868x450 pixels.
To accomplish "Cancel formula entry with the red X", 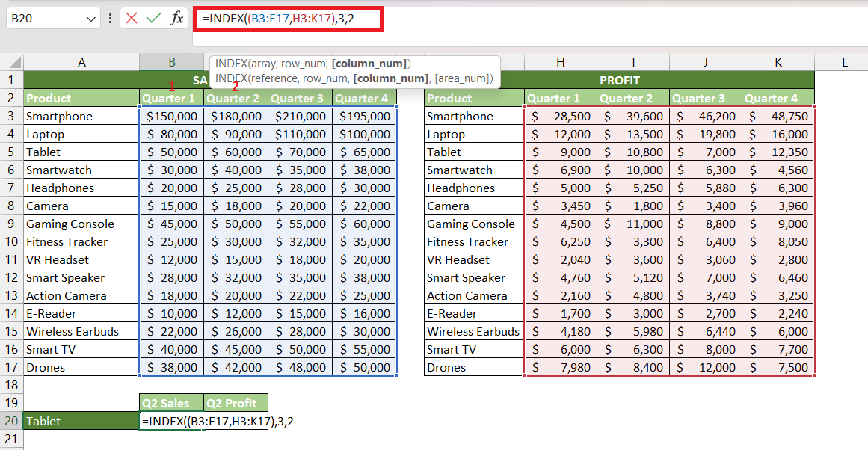I will coord(131,18).
